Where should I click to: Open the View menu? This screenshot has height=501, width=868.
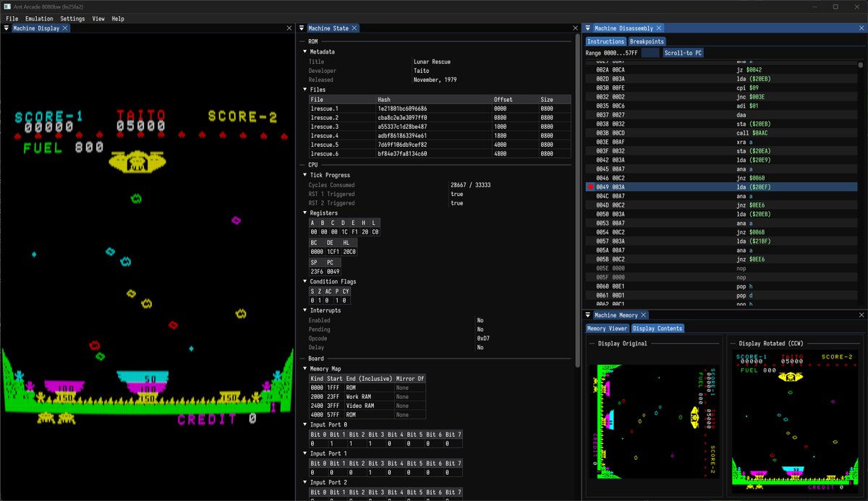coord(98,18)
